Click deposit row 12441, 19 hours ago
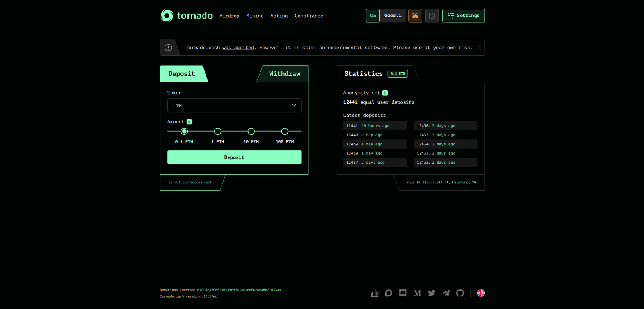The height and width of the screenshot is (309, 644). 375,126
